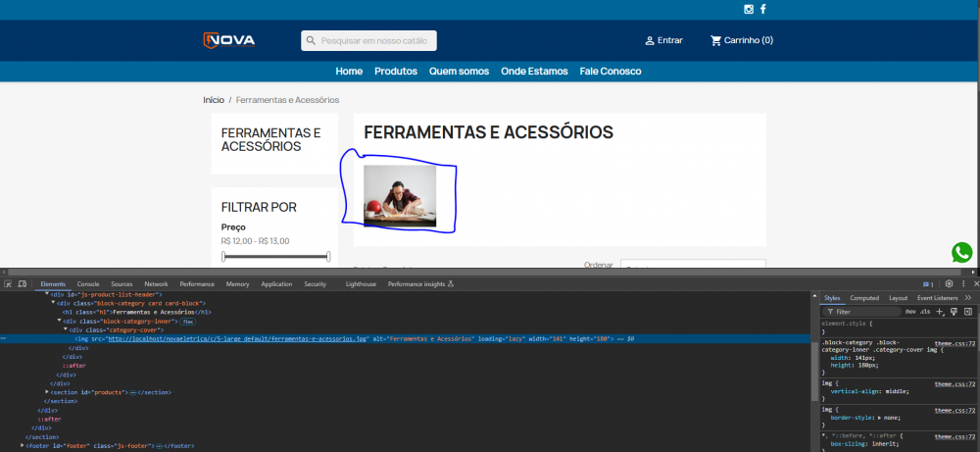Image resolution: width=980 pixels, height=452 pixels.
Task: Open the WhatsApp chat bubble
Action: (x=962, y=253)
